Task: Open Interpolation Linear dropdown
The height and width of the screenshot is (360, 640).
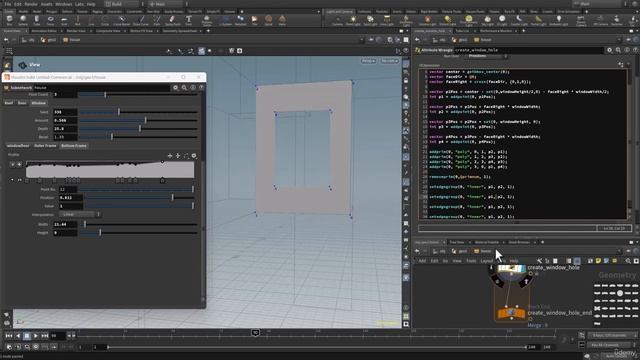Action: coord(80,214)
